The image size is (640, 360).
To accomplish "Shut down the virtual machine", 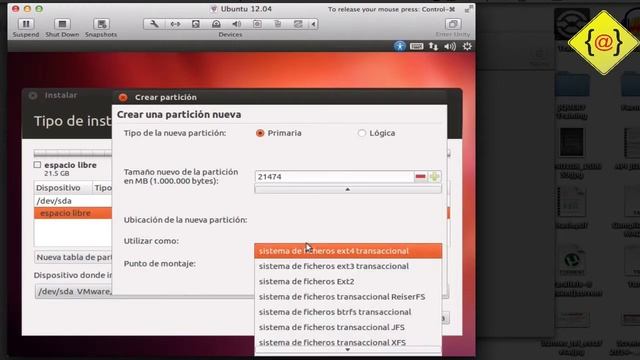I will pos(62,24).
